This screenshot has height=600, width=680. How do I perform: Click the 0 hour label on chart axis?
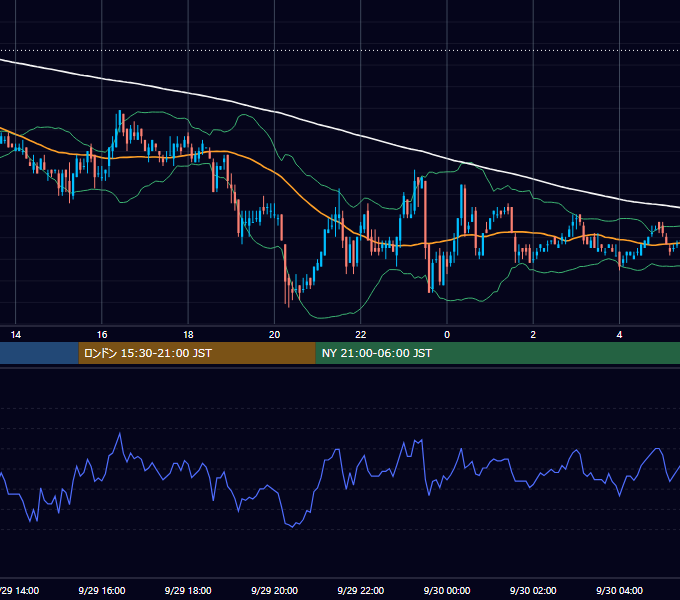click(x=447, y=335)
